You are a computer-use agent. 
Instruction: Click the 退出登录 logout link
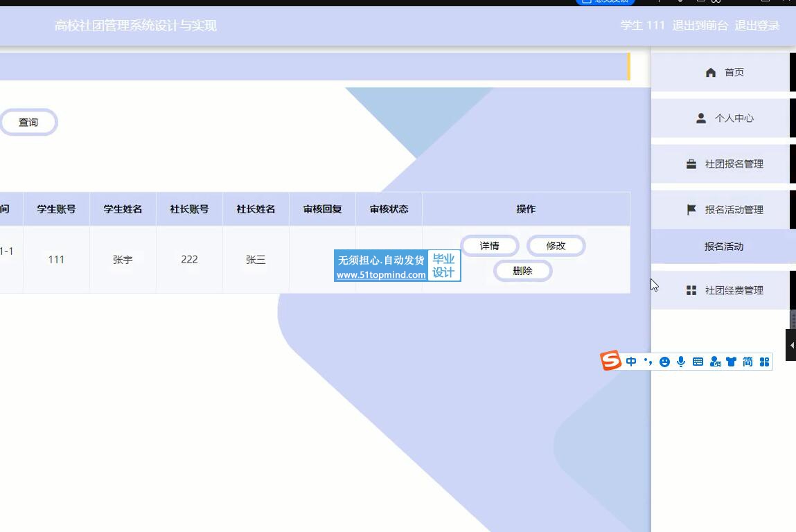[757, 26]
